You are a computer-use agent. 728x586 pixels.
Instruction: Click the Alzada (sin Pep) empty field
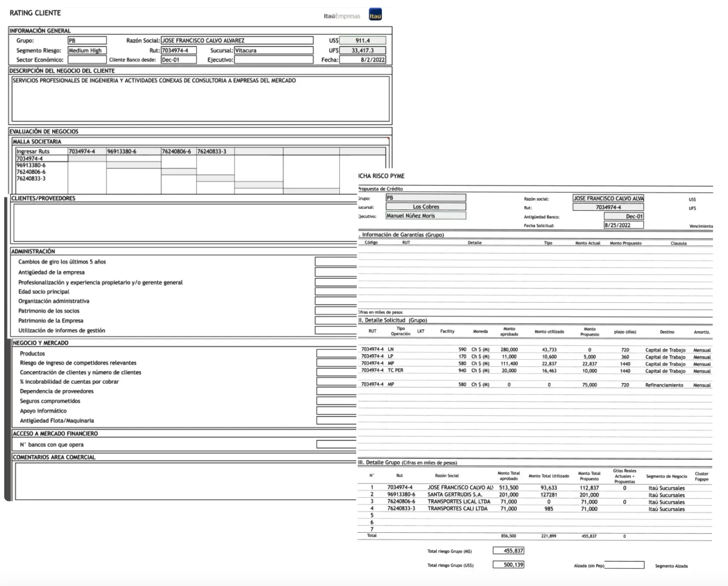click(x=624, y=565)
